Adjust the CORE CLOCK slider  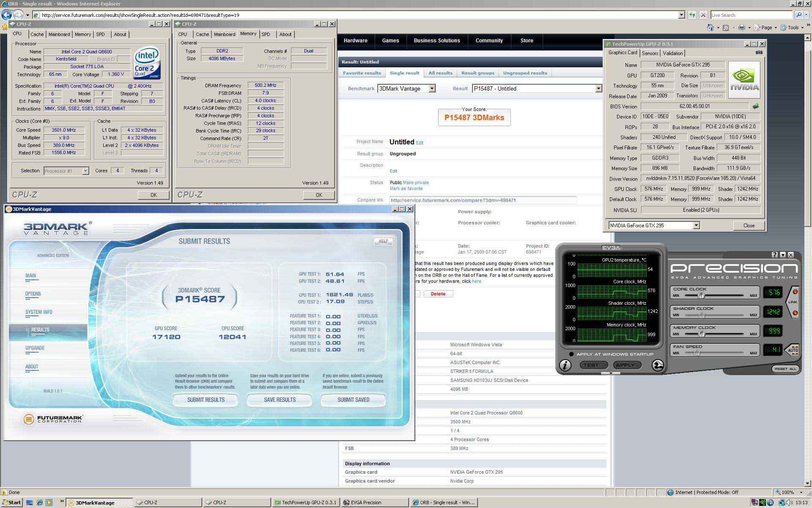point(701,295)
